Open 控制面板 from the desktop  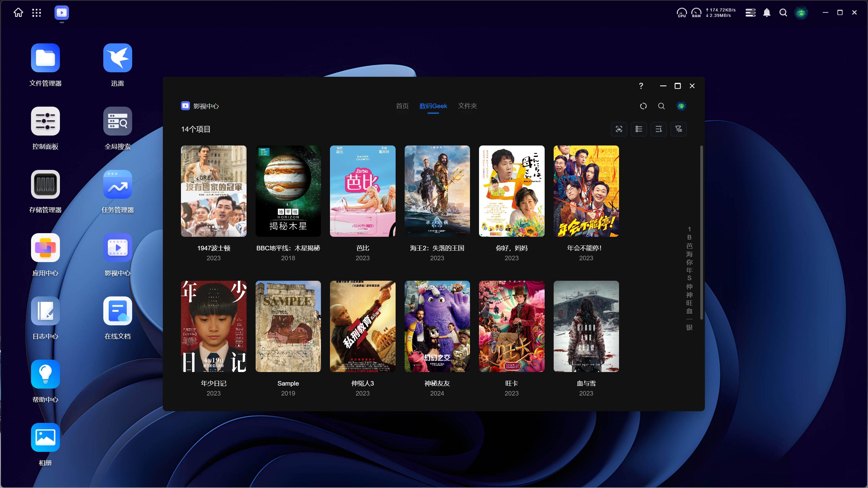[45, 121]
